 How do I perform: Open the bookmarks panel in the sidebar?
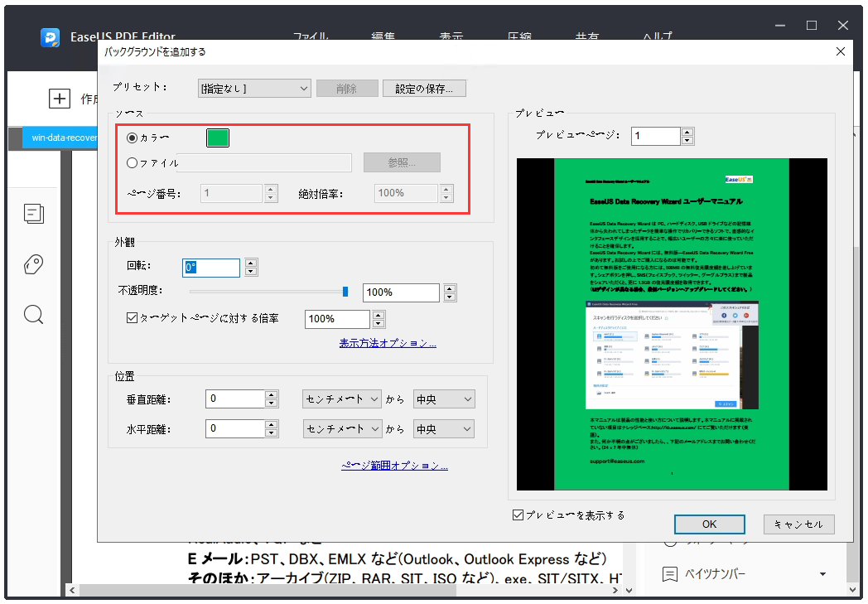point(33,263)
